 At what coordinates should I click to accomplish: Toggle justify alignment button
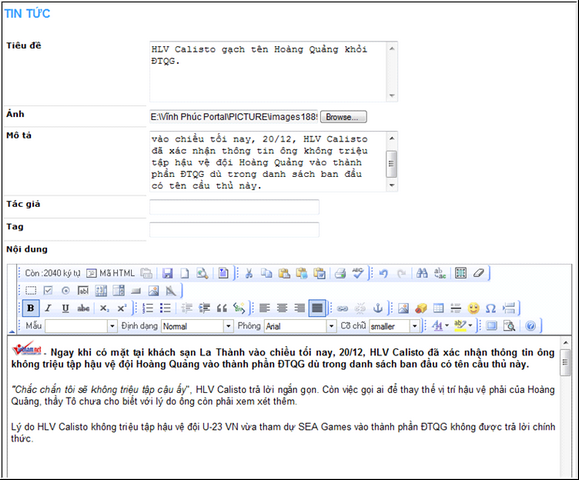(317, 308)
